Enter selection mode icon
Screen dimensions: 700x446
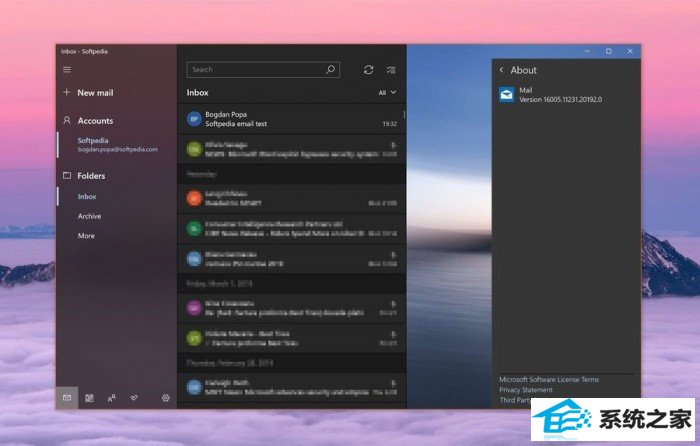point(391,70)
